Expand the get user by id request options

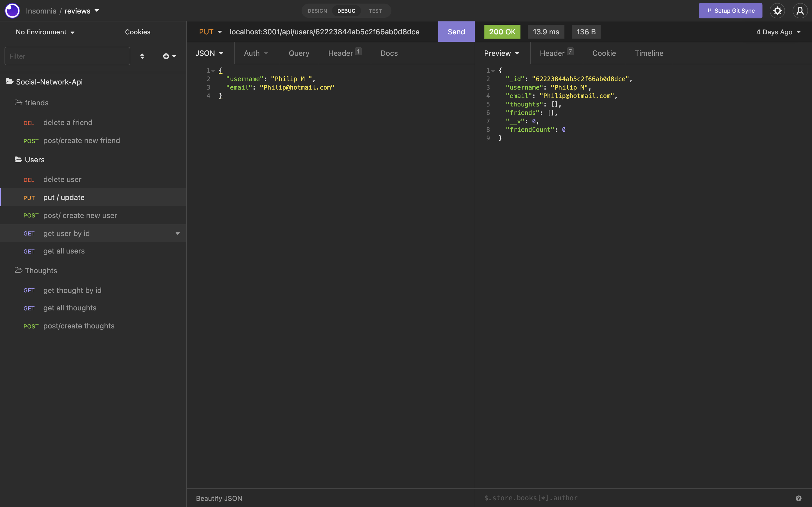pos(178,233)
